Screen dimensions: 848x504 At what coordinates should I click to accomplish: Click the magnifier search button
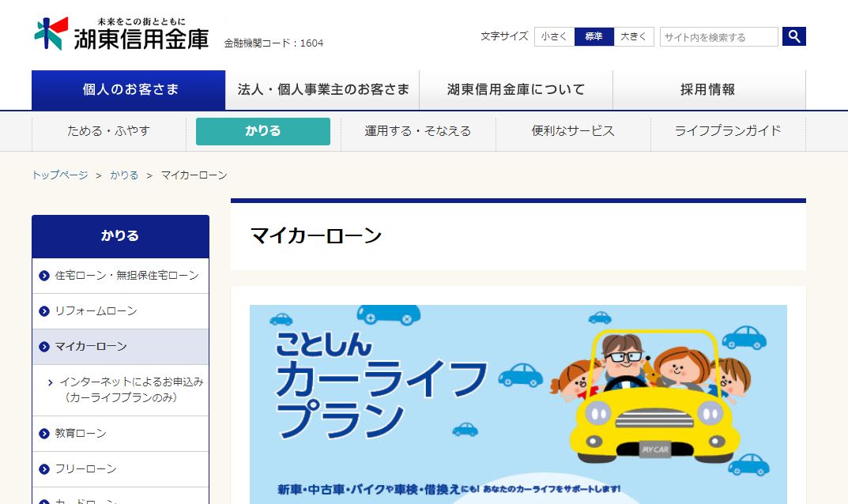point(794,36)
